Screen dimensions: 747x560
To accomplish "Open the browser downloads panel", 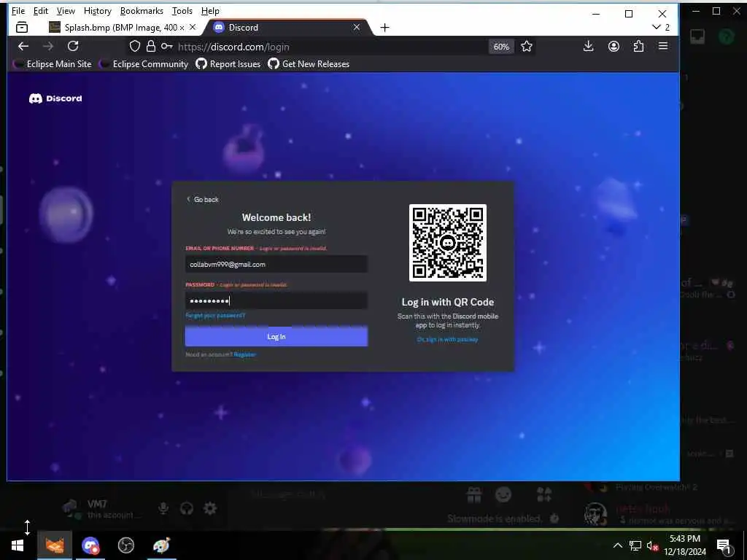I will tap(589, 46).
